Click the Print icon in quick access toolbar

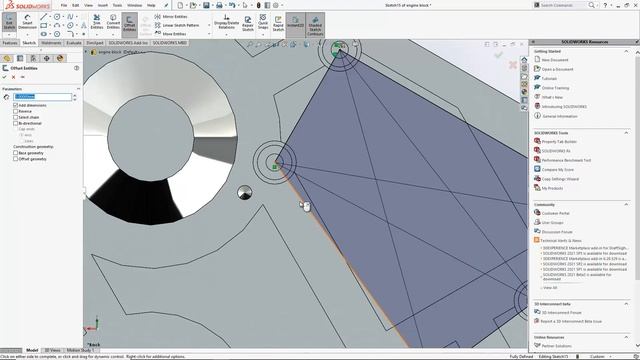click(x=219, y=5)
